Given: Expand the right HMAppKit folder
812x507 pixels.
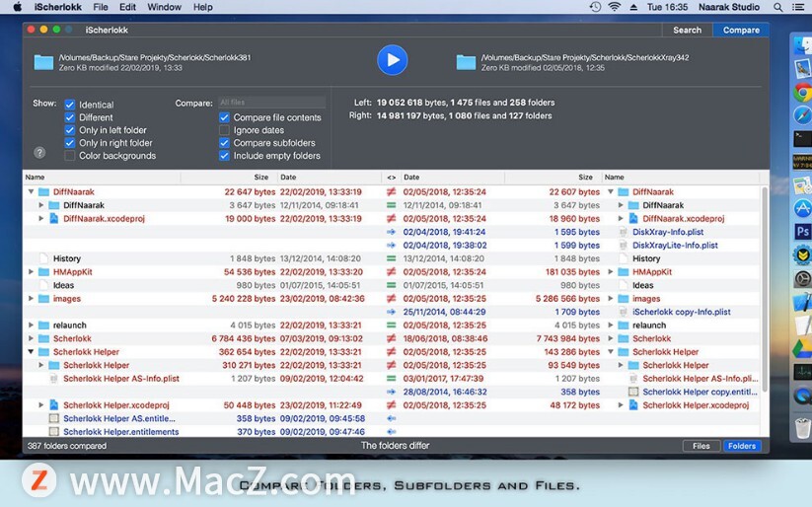Looking at the screenshot, I should (x=611, y=272).
